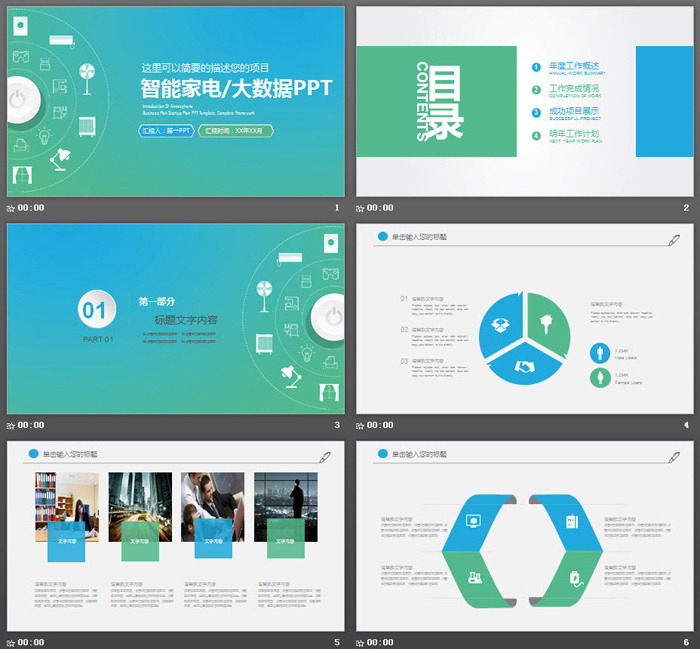
Task: Click the animation star under slide 3
Action: point(11,425)
